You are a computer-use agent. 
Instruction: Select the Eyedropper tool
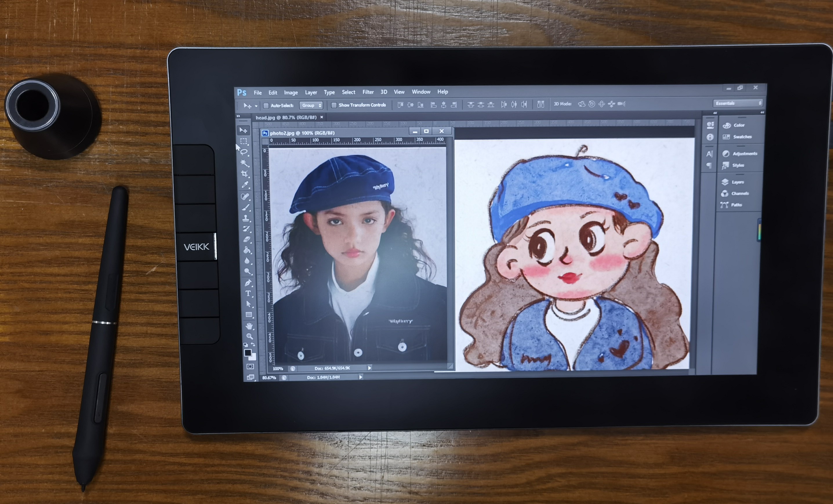point(245,185)
